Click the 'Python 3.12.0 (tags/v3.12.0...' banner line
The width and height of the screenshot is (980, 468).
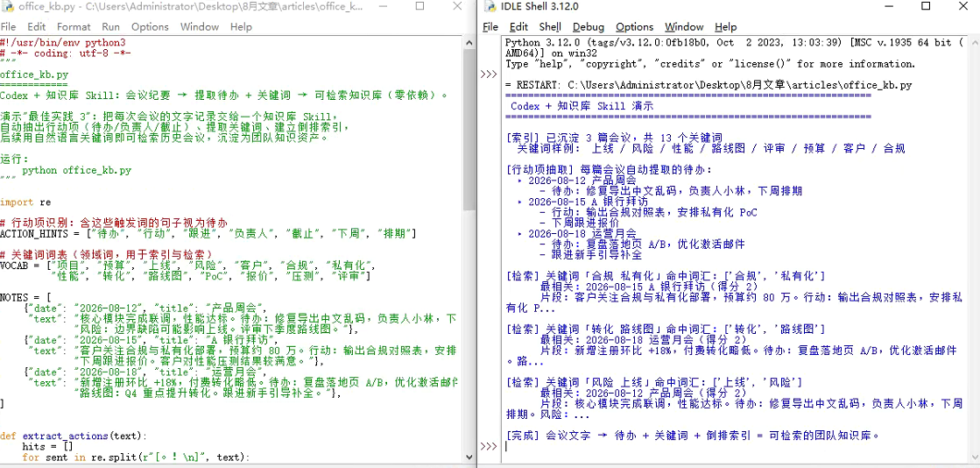point(735,43)
